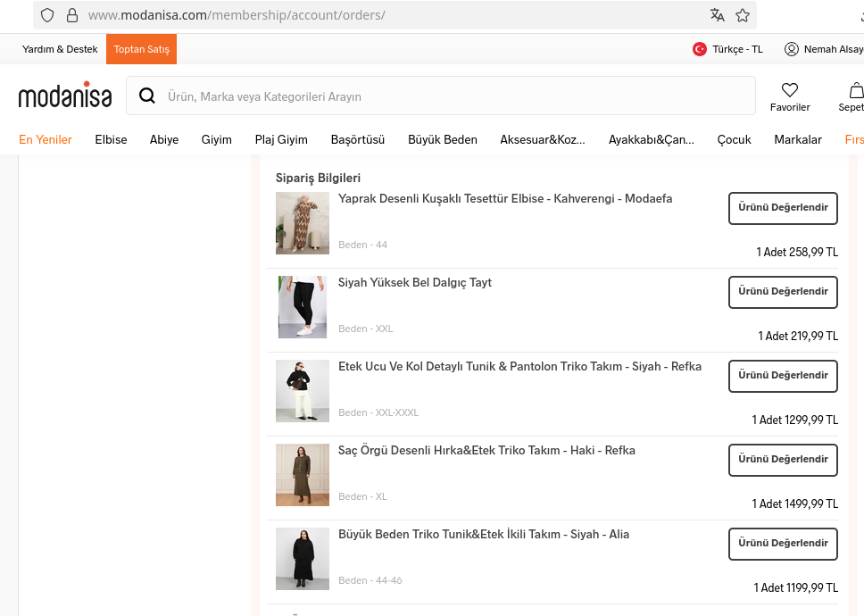The height and width of the screenshot is (616, 864).
Task: Click the Alia black tunic-skirt thumbnail
Action: point(303,559)
